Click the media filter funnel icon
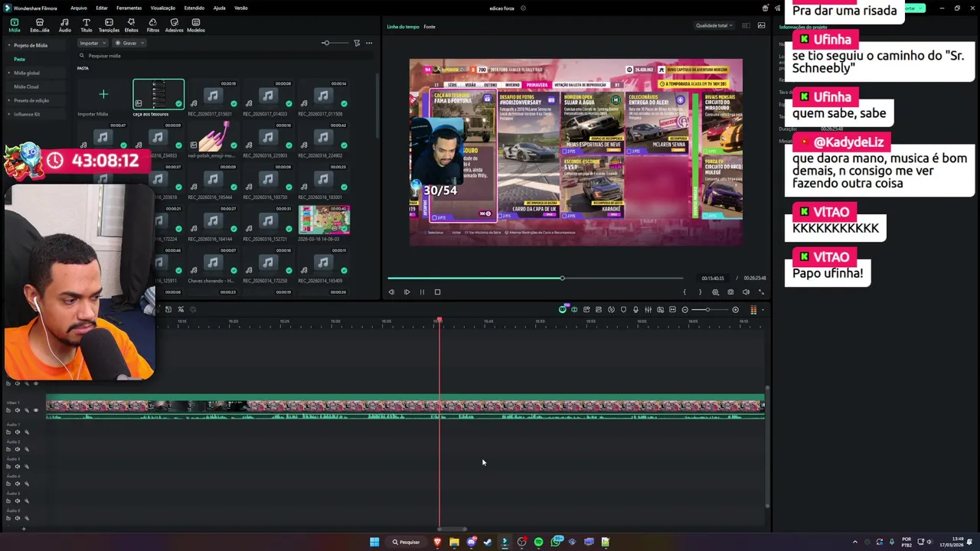 coord(357,43)
